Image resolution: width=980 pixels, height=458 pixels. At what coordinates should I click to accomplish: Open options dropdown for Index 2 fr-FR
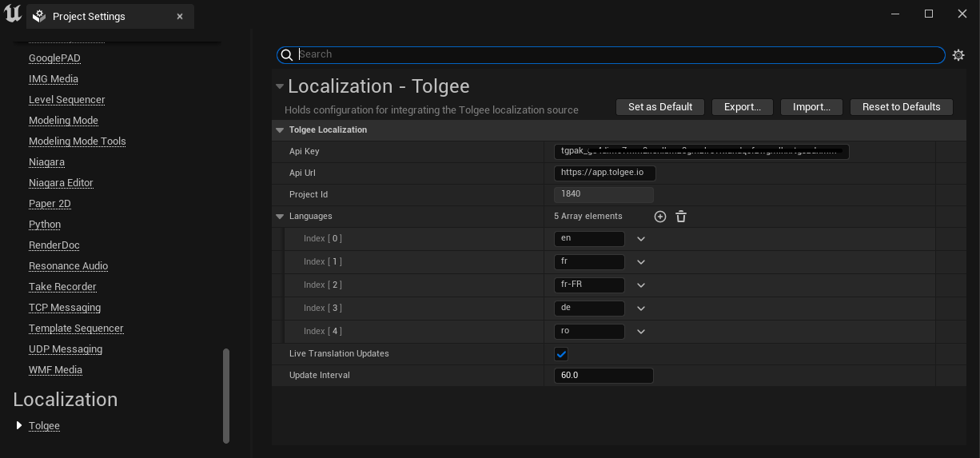point(640,285)
